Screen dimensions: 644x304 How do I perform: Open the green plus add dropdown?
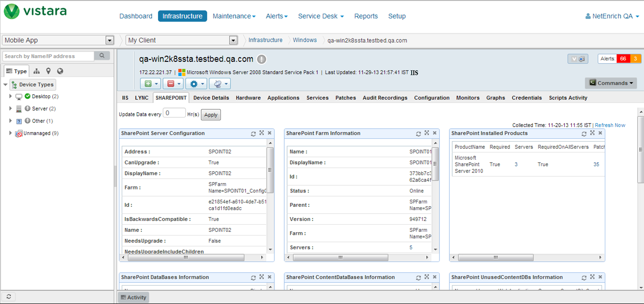150,84
